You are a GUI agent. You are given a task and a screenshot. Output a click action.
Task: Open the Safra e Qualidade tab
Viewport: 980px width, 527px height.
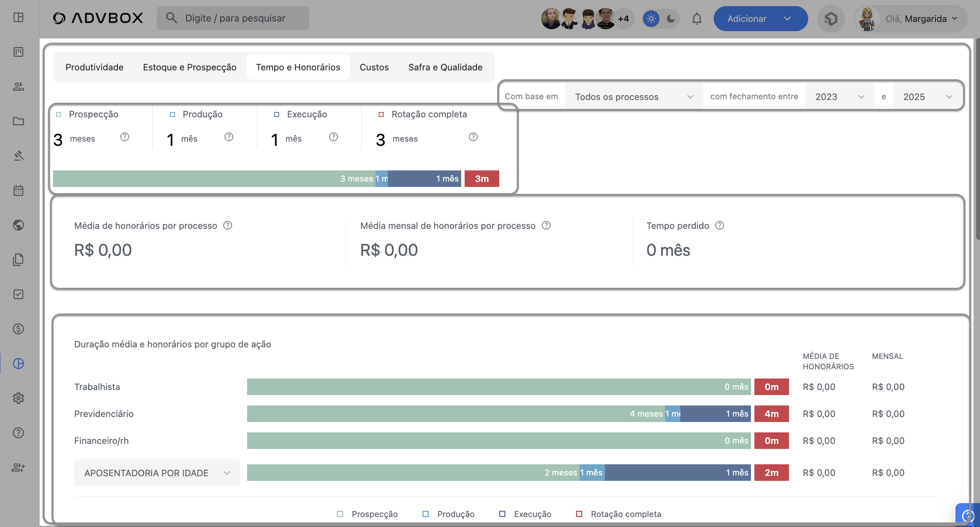pyautogui.click(x=445, y=67)
